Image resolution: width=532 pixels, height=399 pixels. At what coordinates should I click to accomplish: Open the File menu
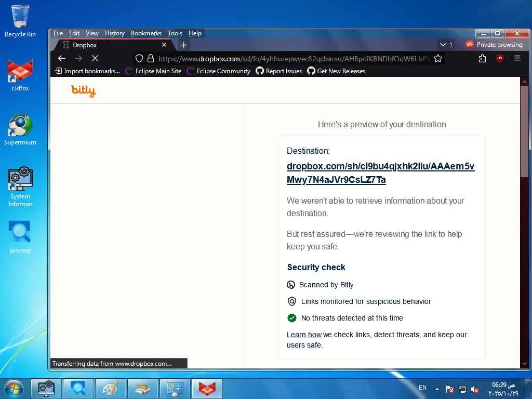[x=58, y=33]
